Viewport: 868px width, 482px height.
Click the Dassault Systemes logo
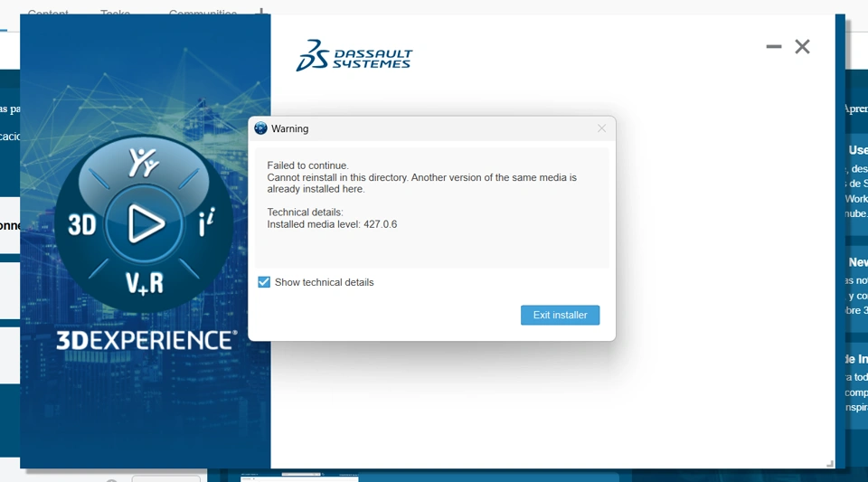point(354,55)
